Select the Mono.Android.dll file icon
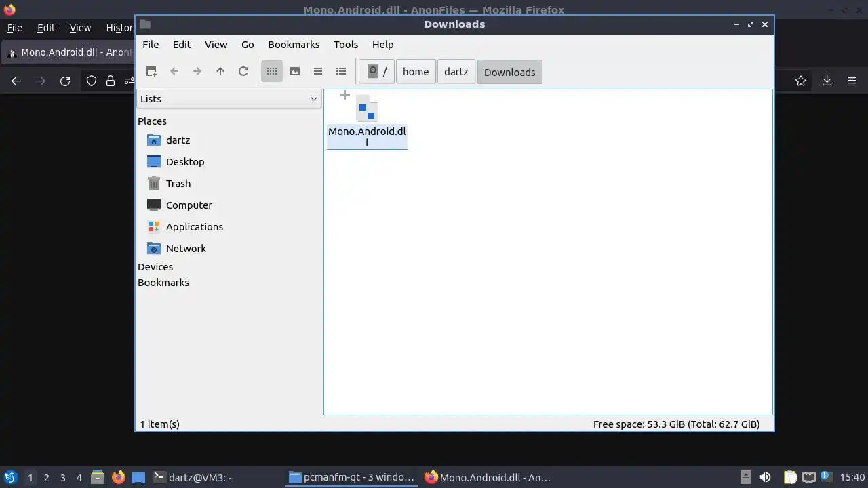The width and height of the screenshot is (868, 488). (367, 109)
